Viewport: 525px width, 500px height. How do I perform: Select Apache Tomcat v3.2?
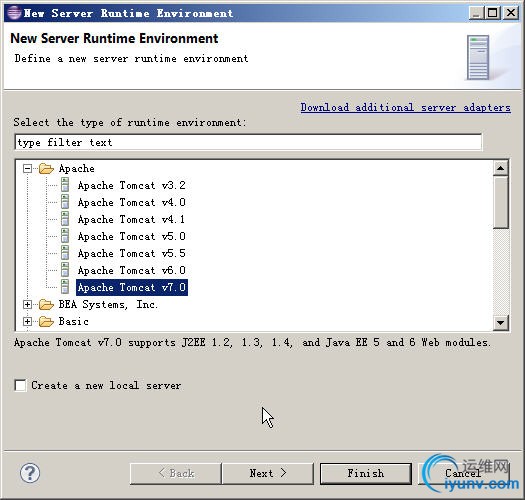pos(132,185)
